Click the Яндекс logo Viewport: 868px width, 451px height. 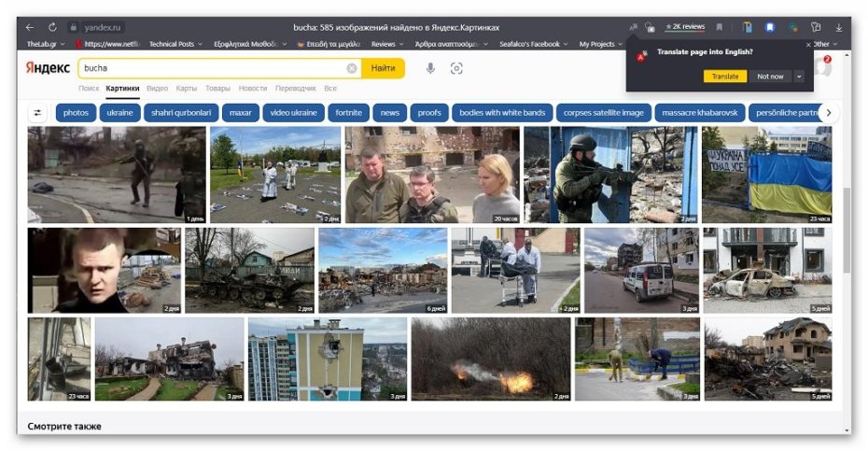tap(48, 68)
